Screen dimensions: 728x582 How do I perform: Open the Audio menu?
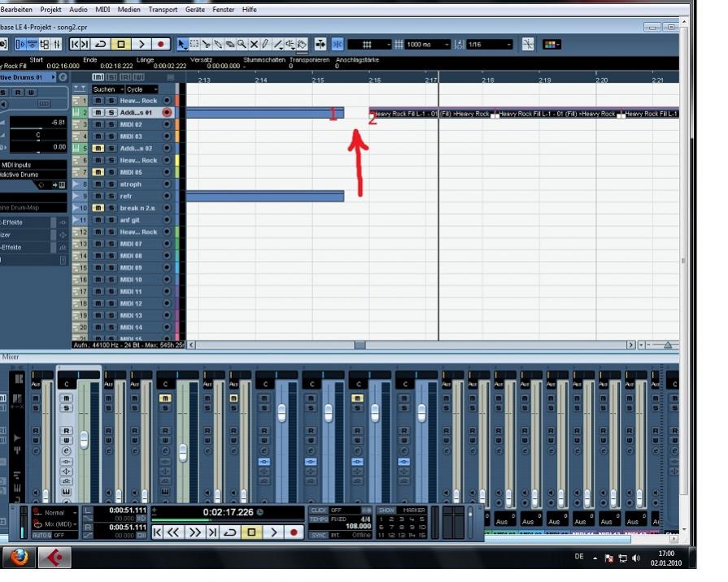[78, 9]
